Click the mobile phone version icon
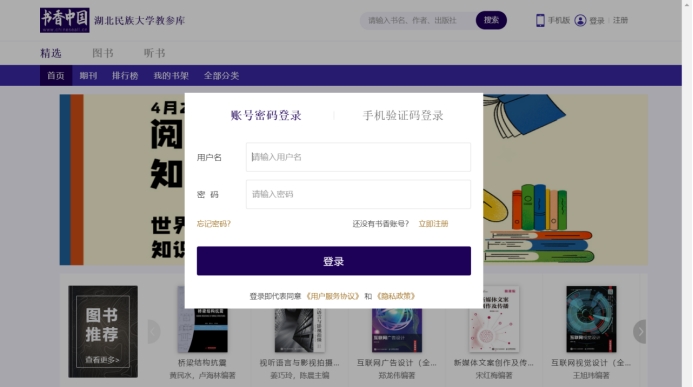The width and height of the screenshot is (693, 387). pyautogui.click(x=540, y=20)
